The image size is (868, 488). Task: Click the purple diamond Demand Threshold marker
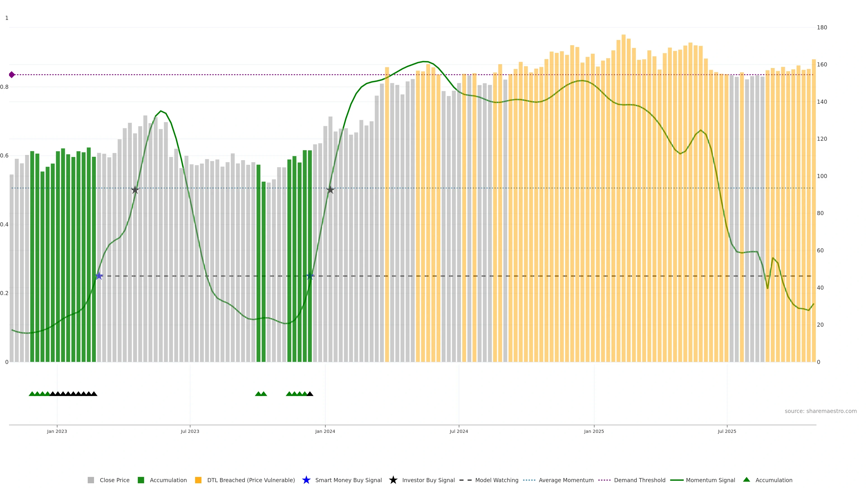point(12,75)
